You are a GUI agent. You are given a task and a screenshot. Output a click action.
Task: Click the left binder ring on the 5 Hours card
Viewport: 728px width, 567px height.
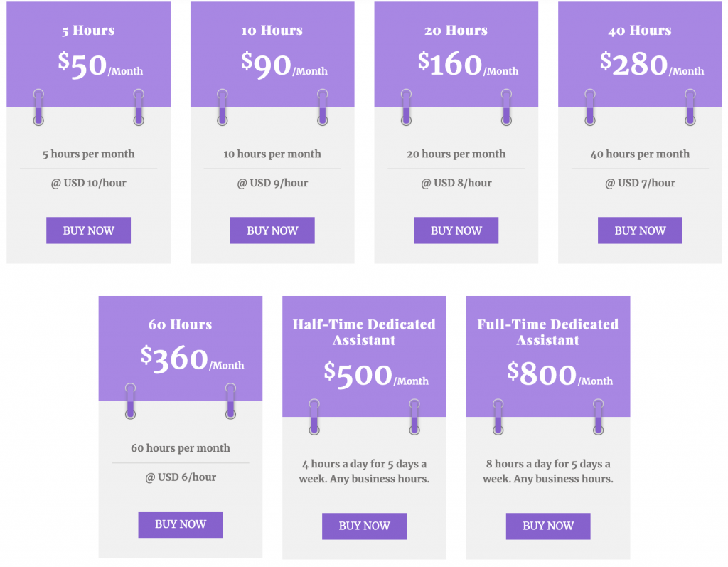click(x=38, y=107)
